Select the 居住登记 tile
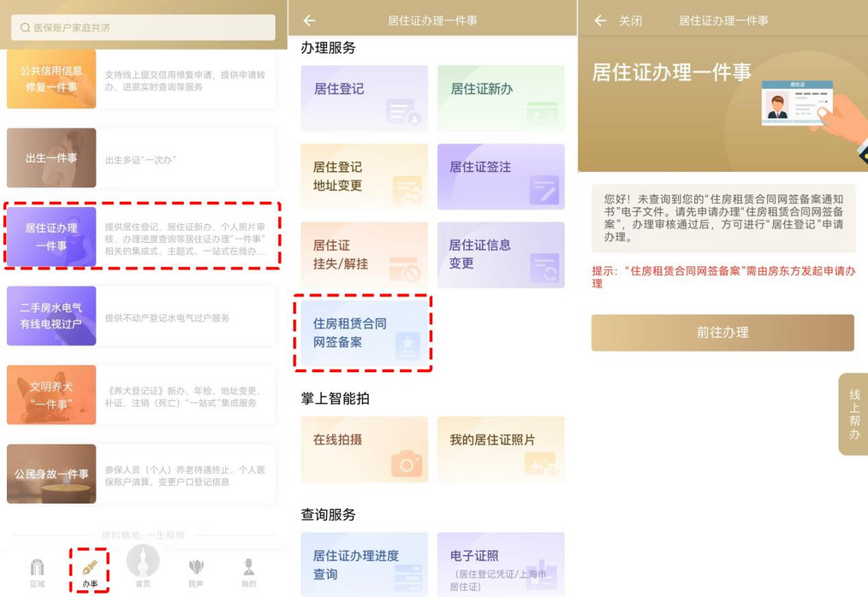 click(x=364, y=98)
